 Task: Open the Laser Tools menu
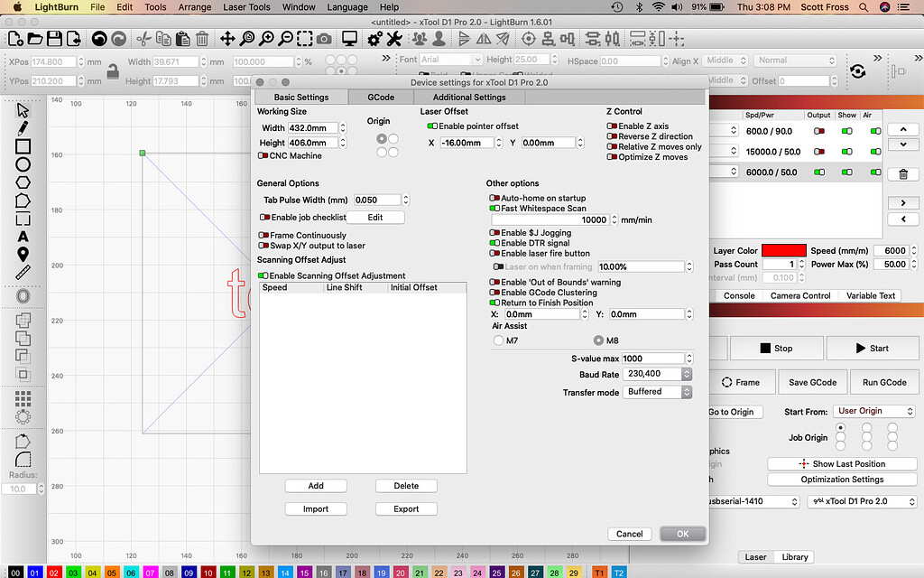pyautogui.click(x=246, y=7)
